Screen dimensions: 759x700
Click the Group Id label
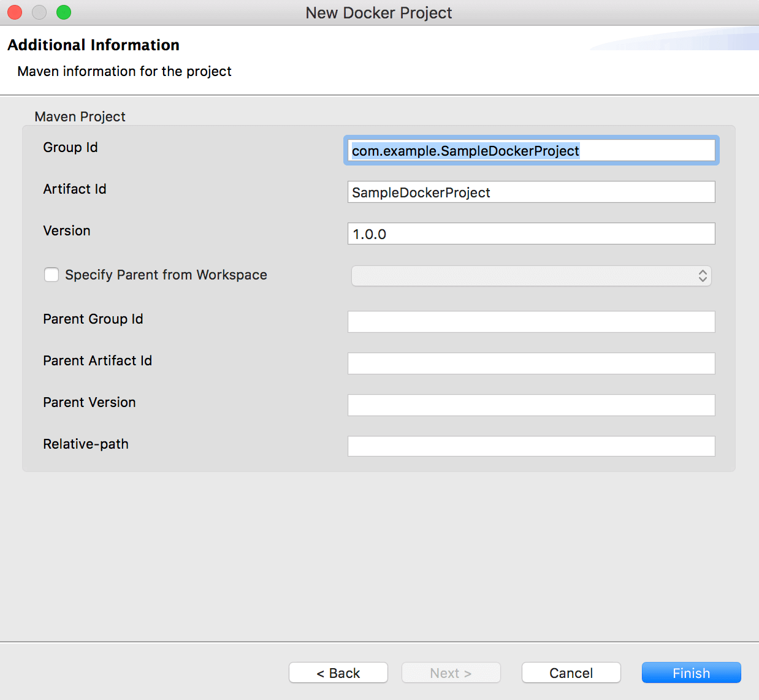click(x=71, y=147)
